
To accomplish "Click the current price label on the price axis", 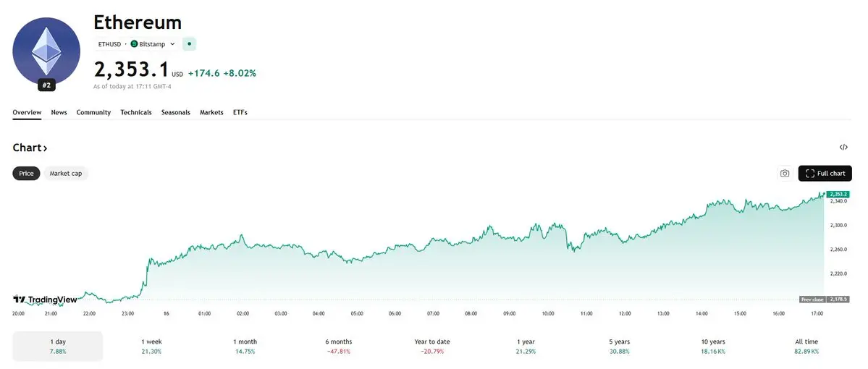I will [838, 194].
